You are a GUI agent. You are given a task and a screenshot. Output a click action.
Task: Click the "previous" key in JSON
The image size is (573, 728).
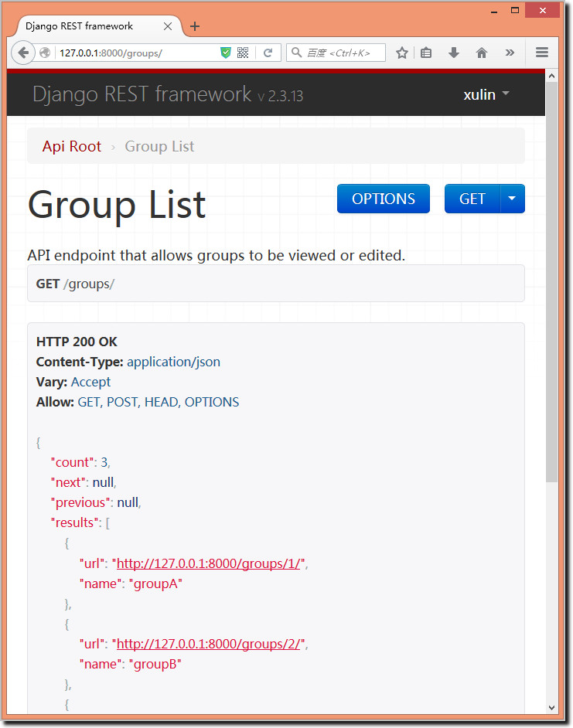pyautogui.click(x=80, y=502)
